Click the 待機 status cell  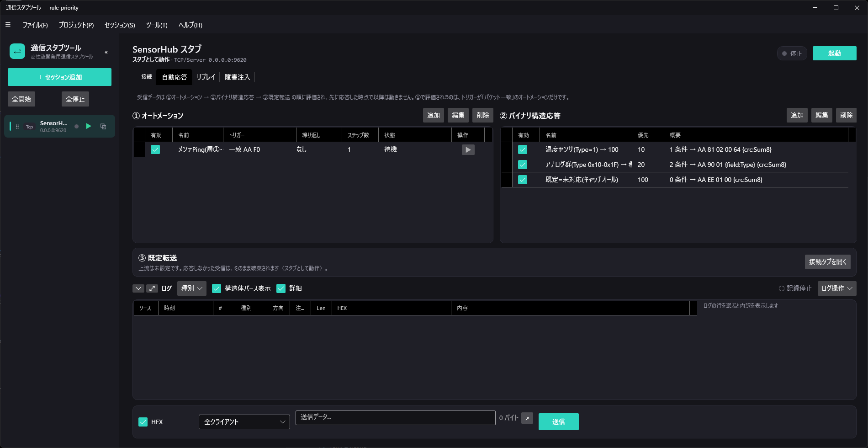(391, 149)
